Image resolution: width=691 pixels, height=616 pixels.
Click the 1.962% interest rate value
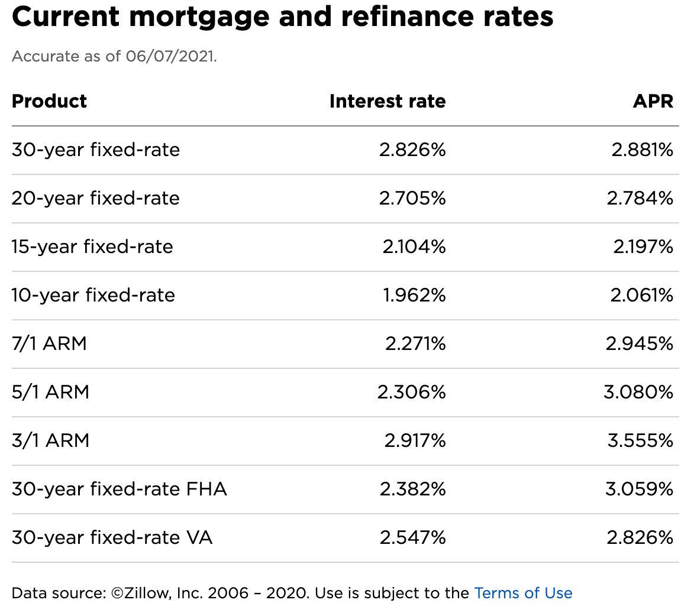click(x=414, y=295)
